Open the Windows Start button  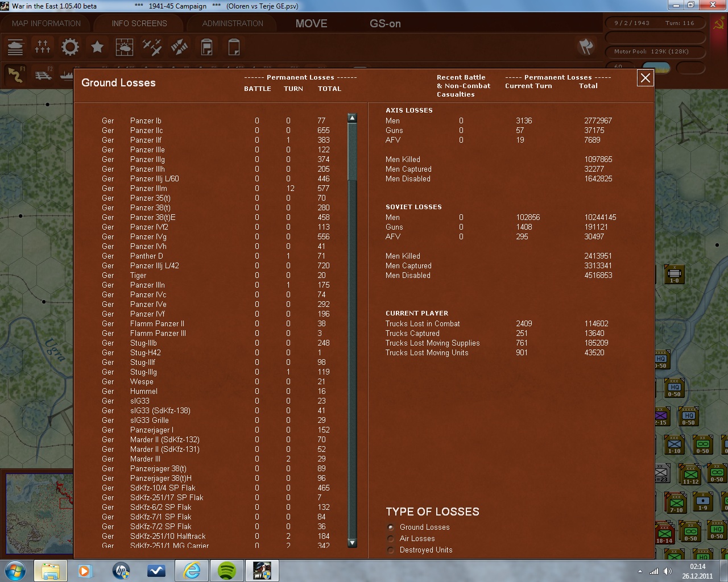coord(15,570)
